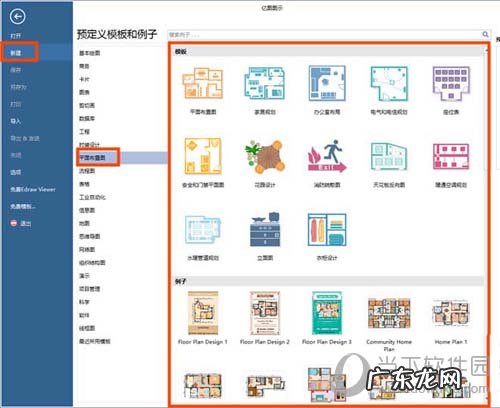Image resolution: width=500 pixels, height=408 pixels.
Task: Open the Floor Plan Design 1 example
Action: [x=203, y=313]
